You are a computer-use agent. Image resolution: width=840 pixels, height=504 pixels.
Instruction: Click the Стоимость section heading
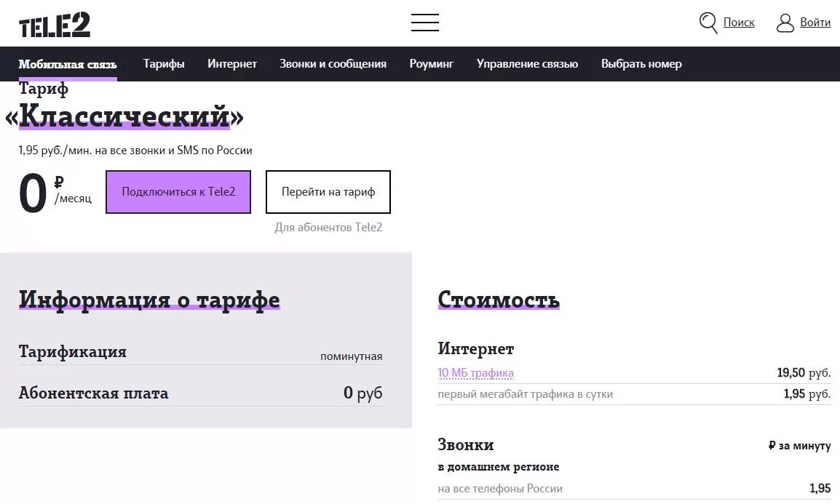[x=498, y=299]
